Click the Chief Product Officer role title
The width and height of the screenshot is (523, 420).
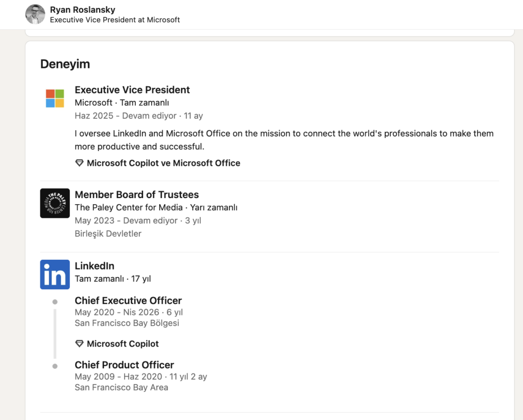124,365
